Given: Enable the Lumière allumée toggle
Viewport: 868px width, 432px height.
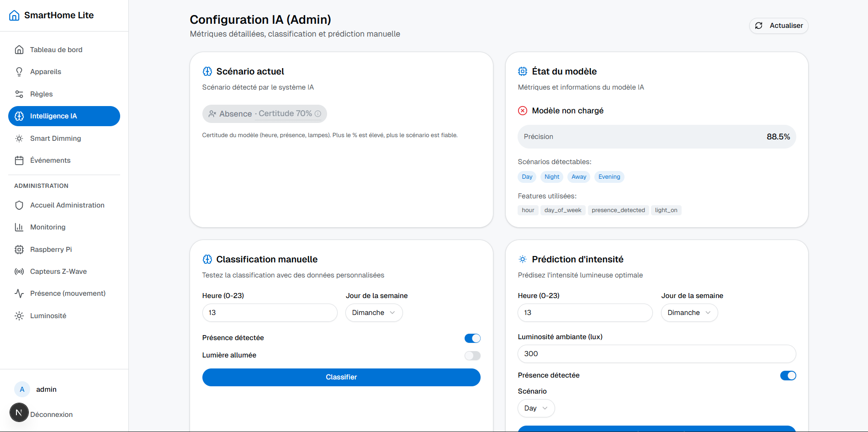Looking at the screenshot, I should pos(472,355).
